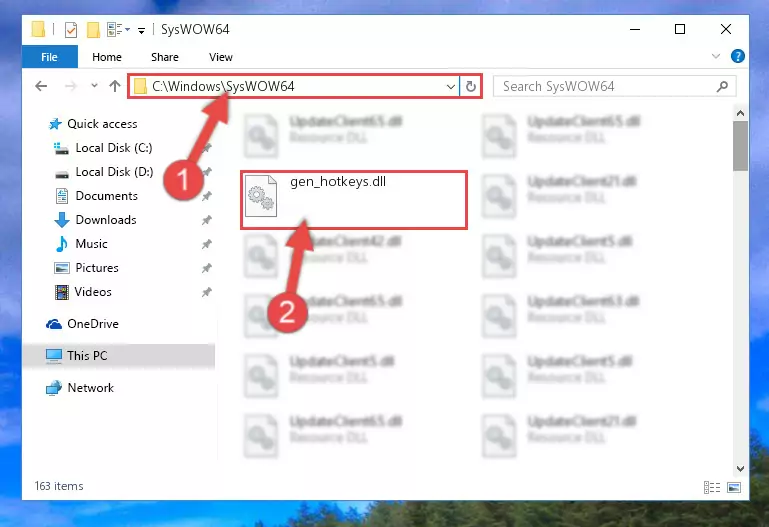
Task: Open Pictures in the navigation pane
Action: coord(97,268)
